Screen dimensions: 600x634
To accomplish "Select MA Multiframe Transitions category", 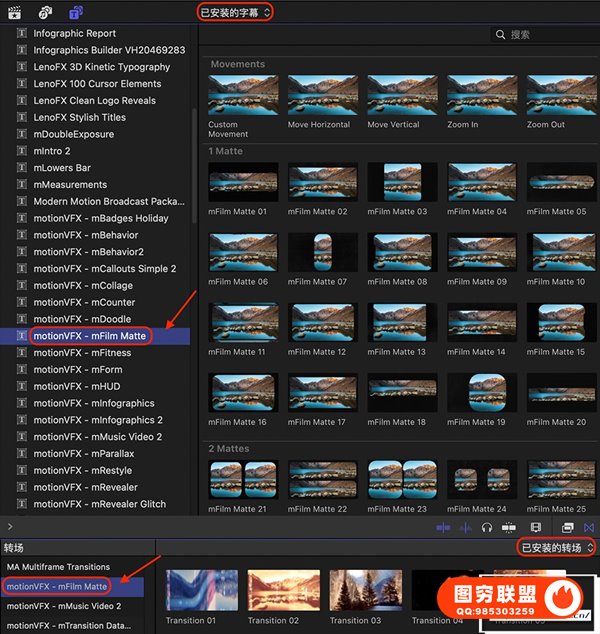I will [x=58, y=567].
